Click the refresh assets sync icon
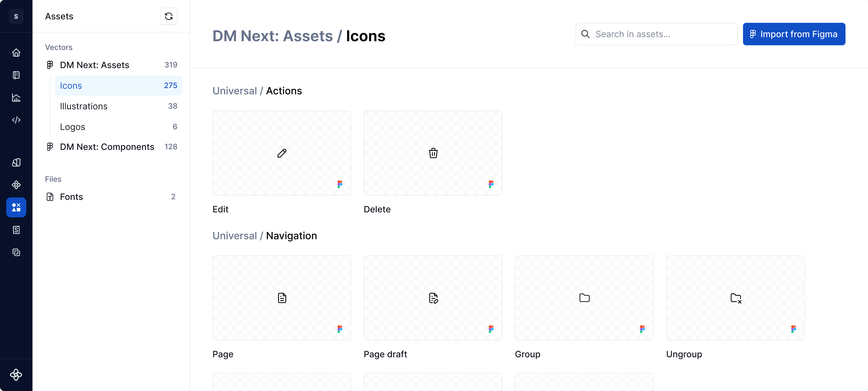 click(168, 16)
